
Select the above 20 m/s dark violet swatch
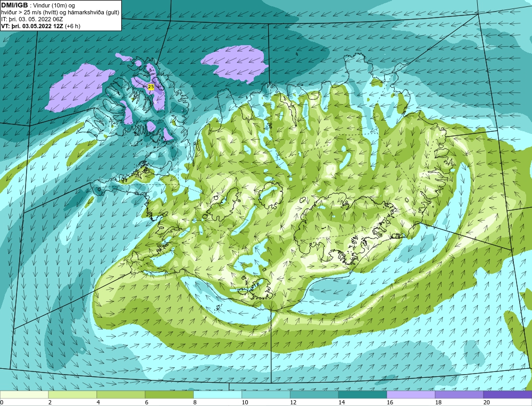point(508,394)
